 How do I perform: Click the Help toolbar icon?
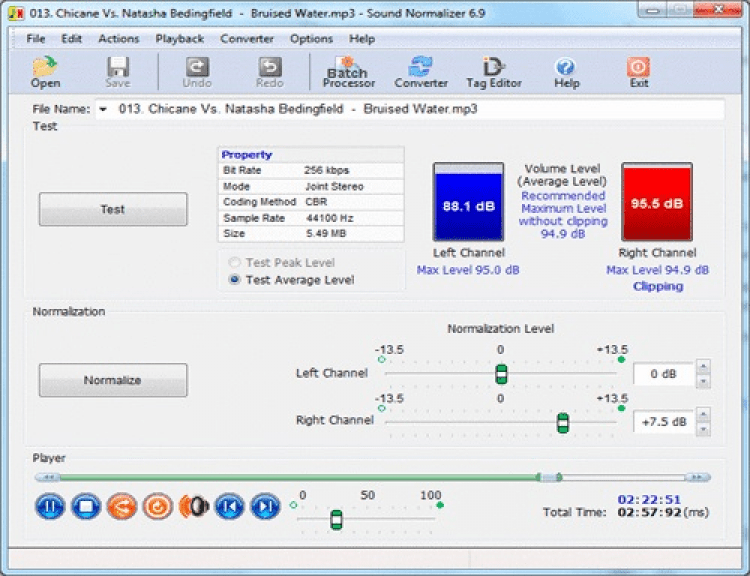[566, 71]
